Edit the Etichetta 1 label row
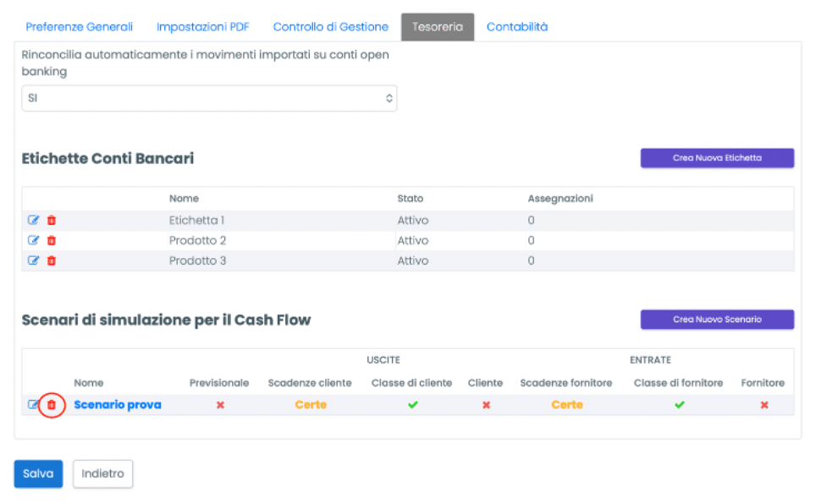Screen dimensions: 816x504 (x=33, y=221)
